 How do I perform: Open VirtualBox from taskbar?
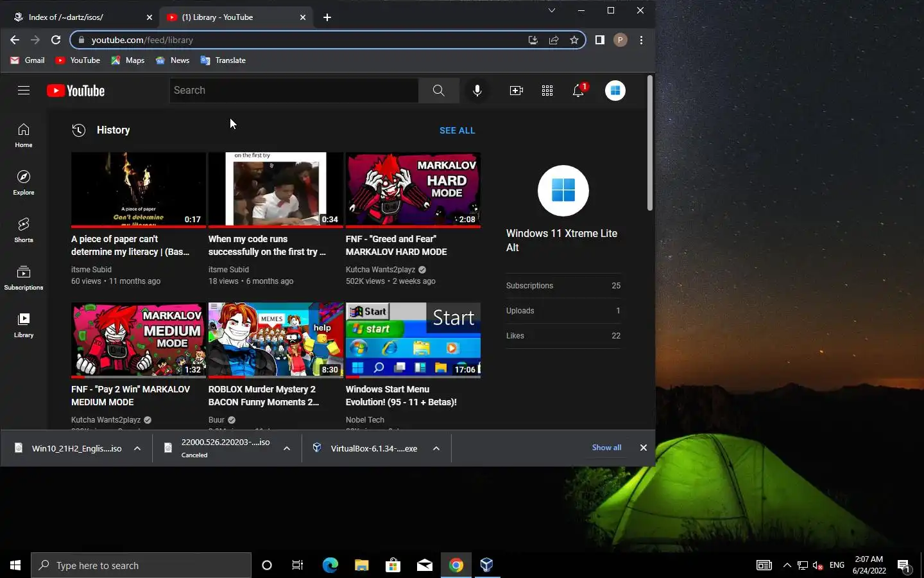[487, 565]
